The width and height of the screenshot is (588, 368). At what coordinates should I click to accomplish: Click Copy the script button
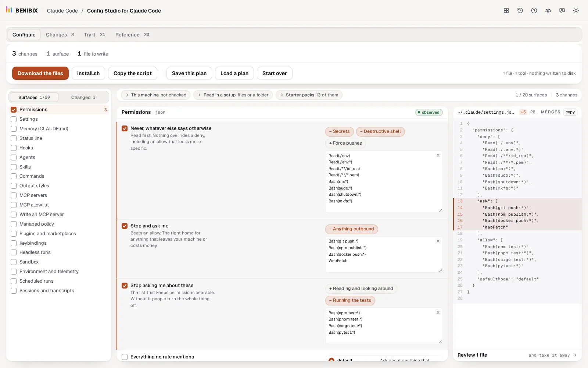133,73
